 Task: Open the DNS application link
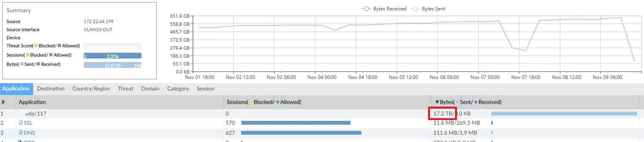[x=29, y=133]
